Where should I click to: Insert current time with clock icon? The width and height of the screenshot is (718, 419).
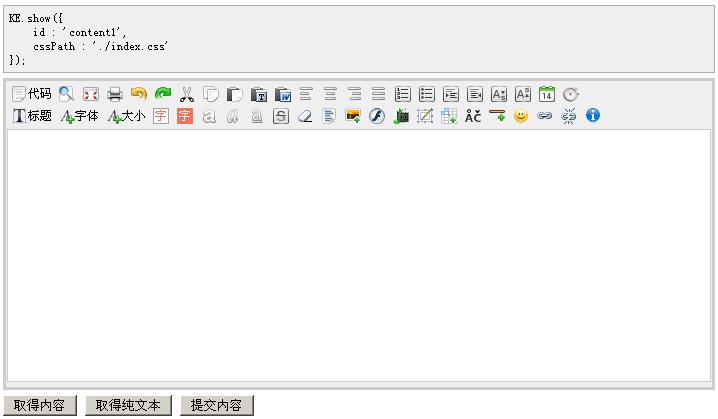571,94
